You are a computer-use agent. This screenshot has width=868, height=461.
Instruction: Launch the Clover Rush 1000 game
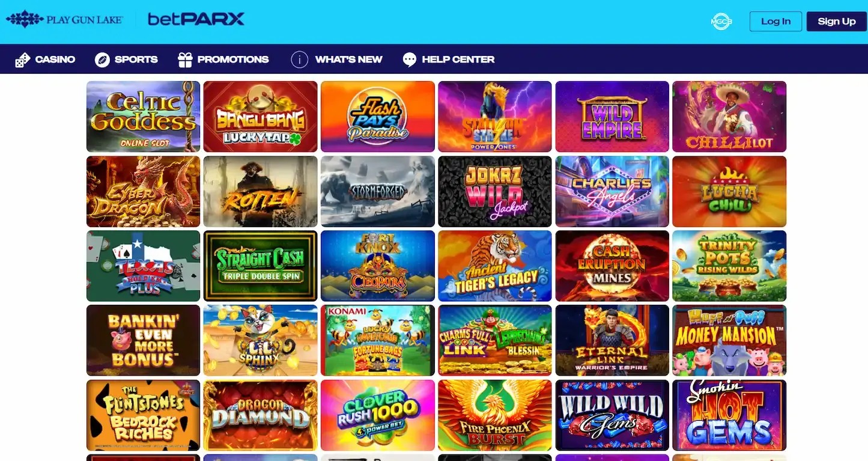click(x=377, y=415)
